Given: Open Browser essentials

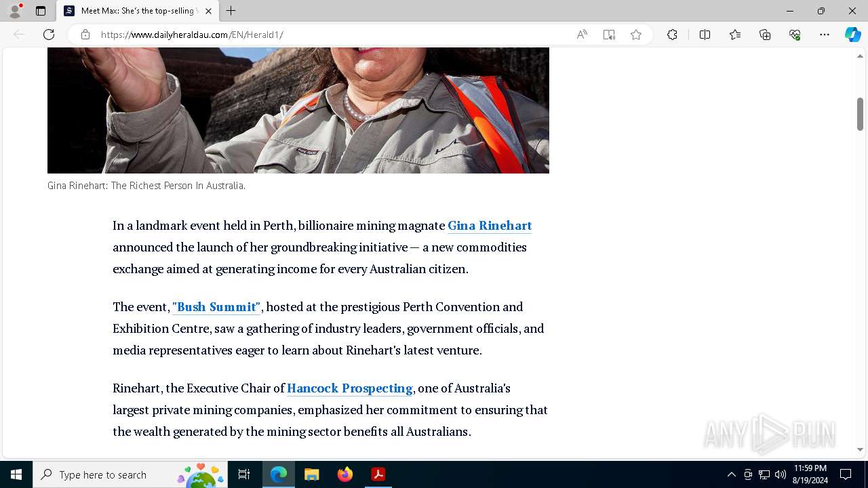Looking at the screenshot, I should (795, 35).
